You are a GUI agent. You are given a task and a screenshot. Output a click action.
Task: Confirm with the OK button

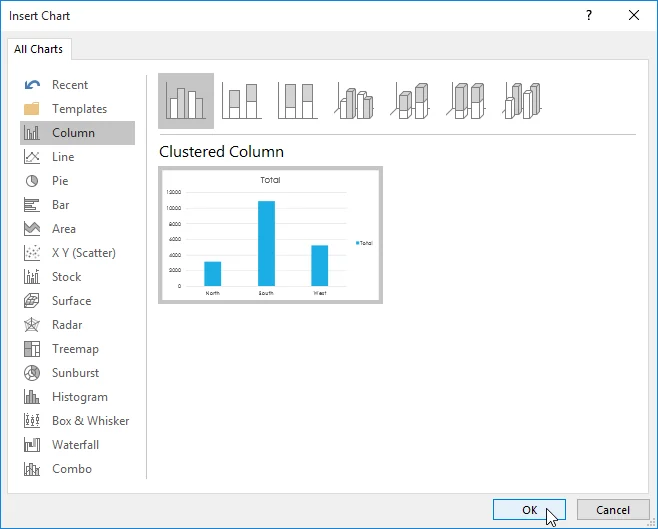click(529, 510)
